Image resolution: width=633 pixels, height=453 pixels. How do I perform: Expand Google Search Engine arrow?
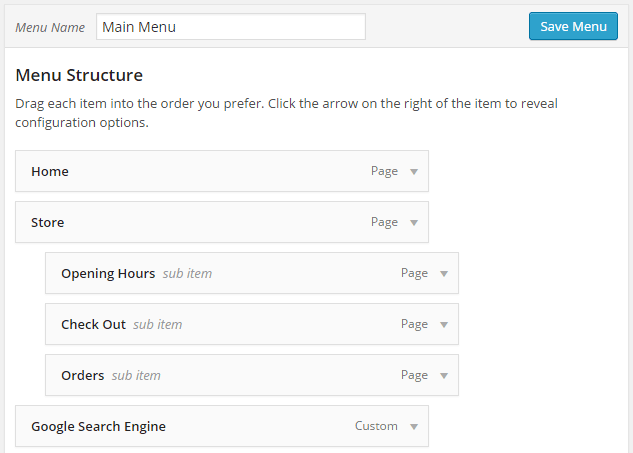click(414, 426)
